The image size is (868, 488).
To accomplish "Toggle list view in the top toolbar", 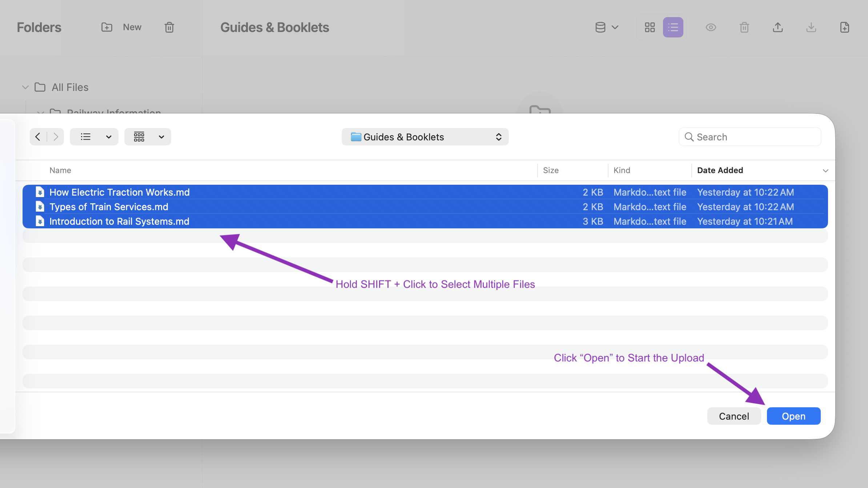I will 673,27.
